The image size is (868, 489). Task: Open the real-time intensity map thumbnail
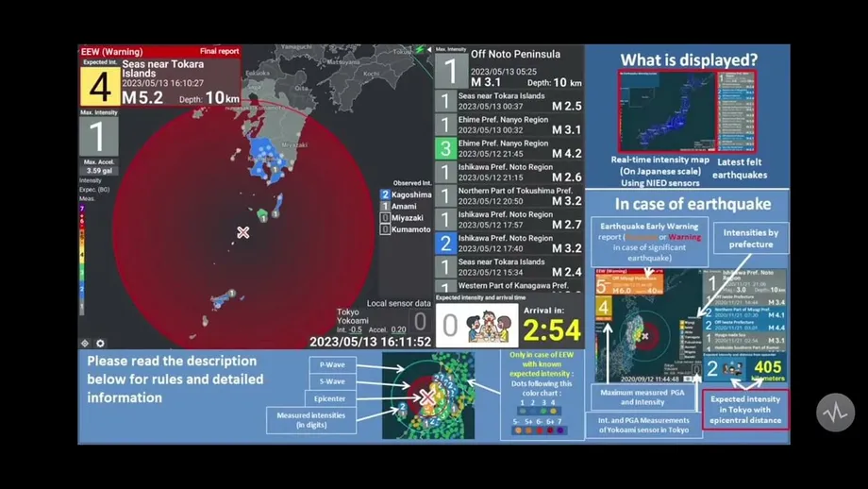tap(667, 110)
